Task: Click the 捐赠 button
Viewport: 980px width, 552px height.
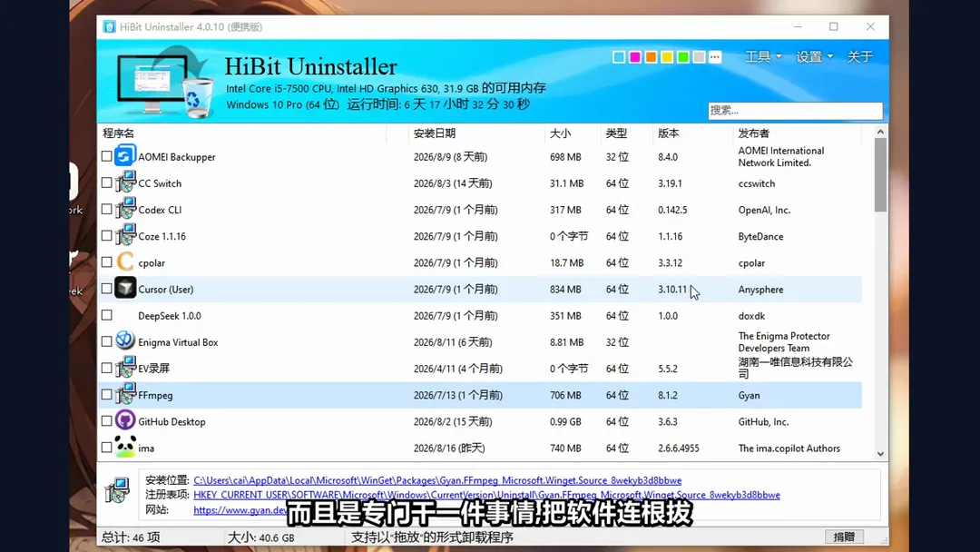Action: pyautogui.click(x=844, y=537)
